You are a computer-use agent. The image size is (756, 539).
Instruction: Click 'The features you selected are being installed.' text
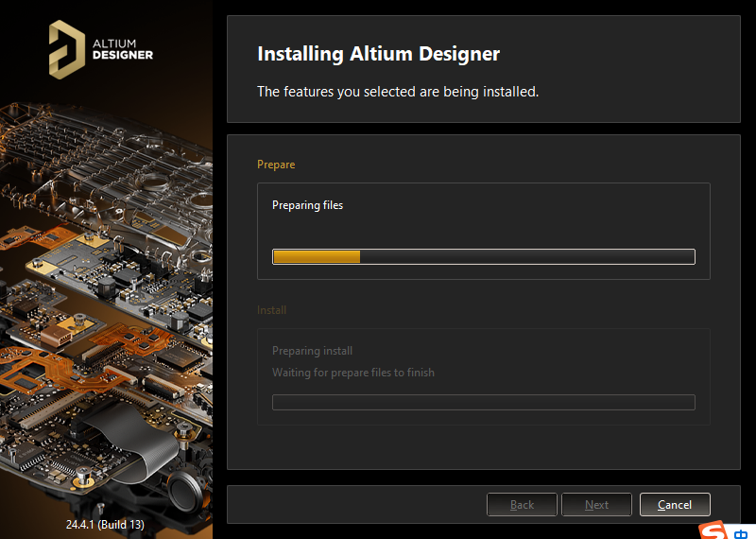pyautogui.click(x=398, y=92)
